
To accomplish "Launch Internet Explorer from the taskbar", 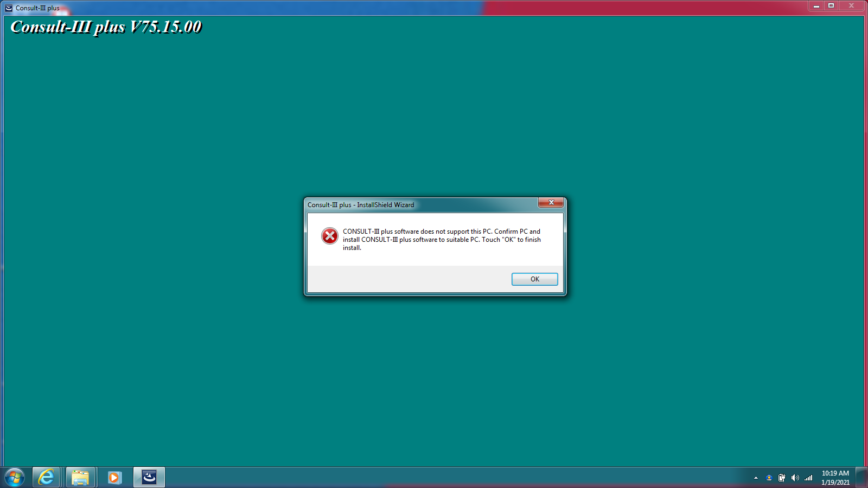I will (46, 477).
